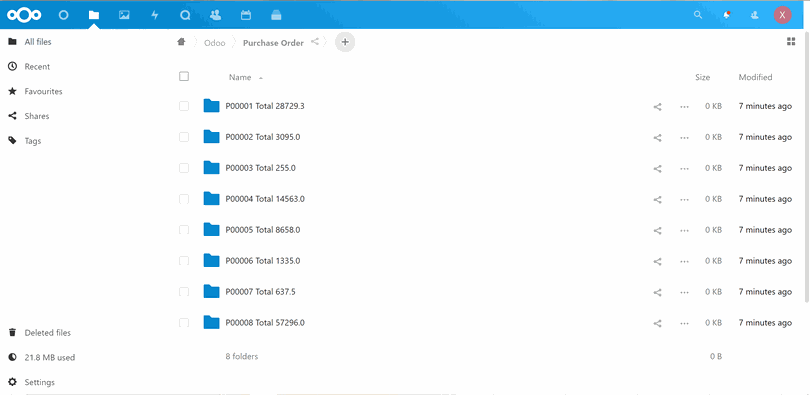
Task: Select checkbox for P00007 Total 637.5
Action: tap(184, 292)
